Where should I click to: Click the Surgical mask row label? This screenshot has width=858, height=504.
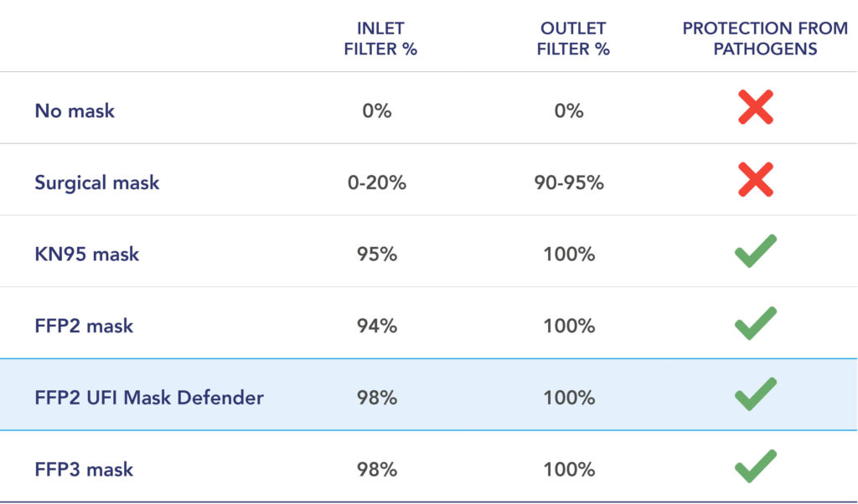97,183
